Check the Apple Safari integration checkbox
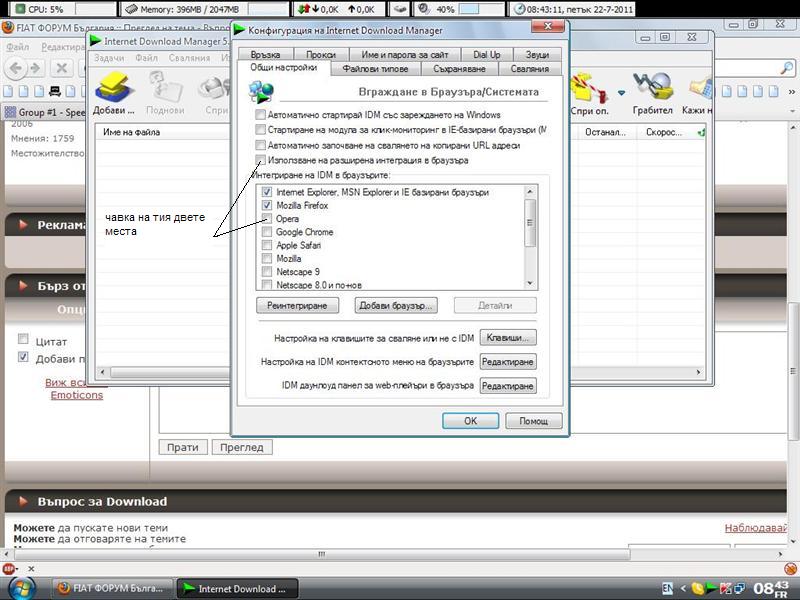Viewport: 800px width, 600px height. coord(266,245)
